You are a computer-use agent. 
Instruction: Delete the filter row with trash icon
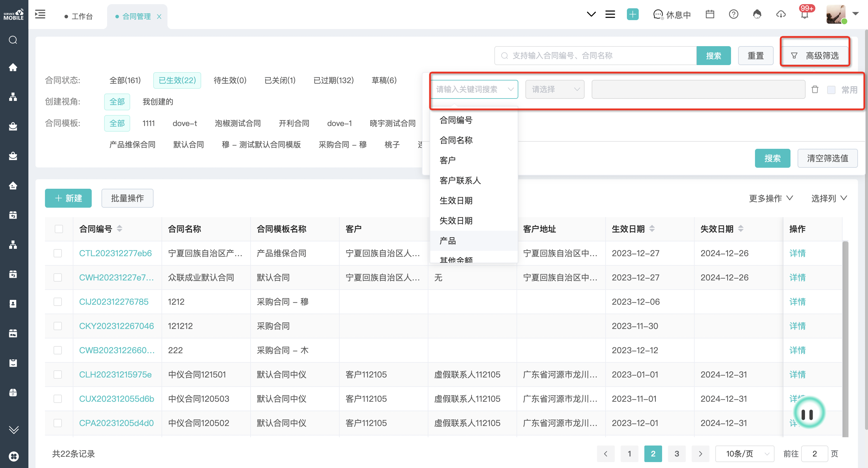pos(815,89)
